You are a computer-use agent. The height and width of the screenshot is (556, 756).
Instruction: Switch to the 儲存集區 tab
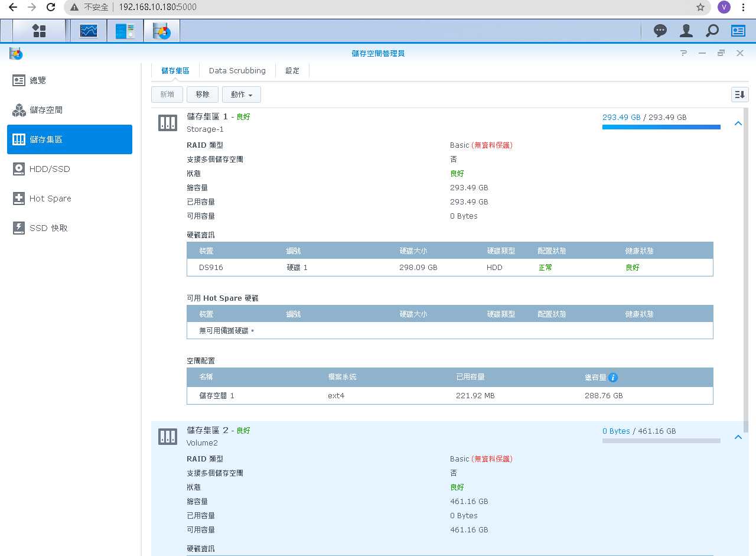(x=175, y=70)
